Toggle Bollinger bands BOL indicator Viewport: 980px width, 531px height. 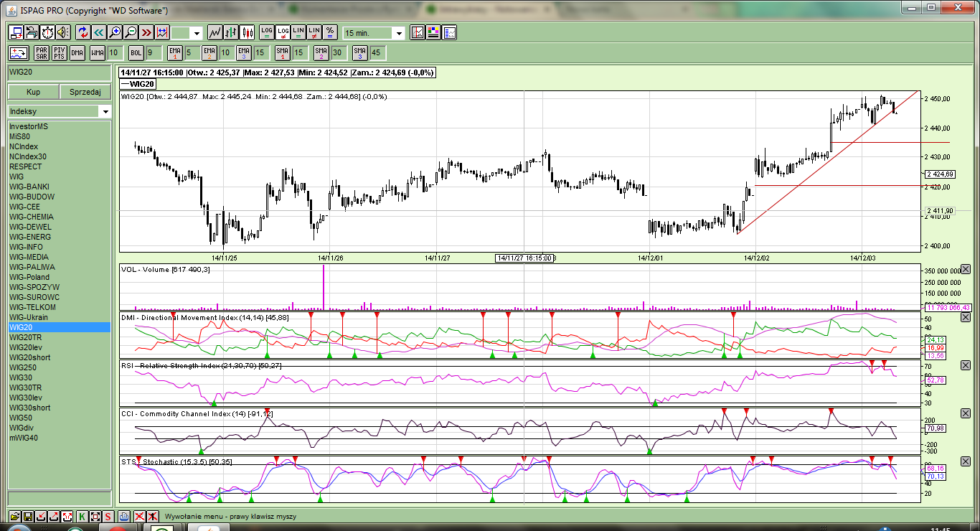click(136, 52)
